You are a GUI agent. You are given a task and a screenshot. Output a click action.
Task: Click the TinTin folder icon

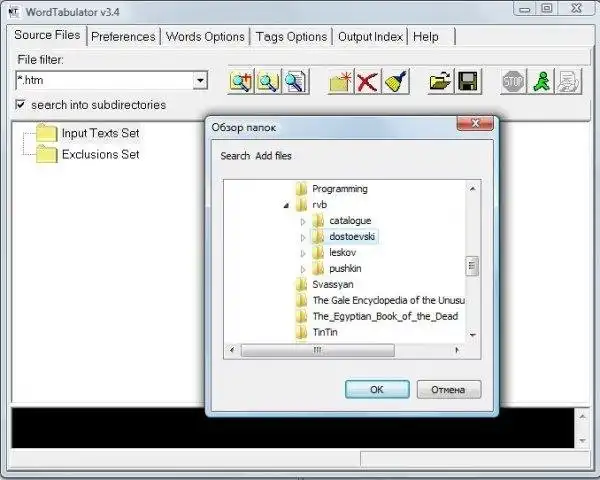click(302, 332)
